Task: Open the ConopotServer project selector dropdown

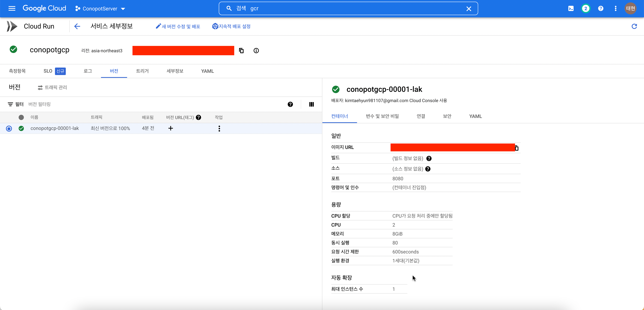Action: coord(100,9)
